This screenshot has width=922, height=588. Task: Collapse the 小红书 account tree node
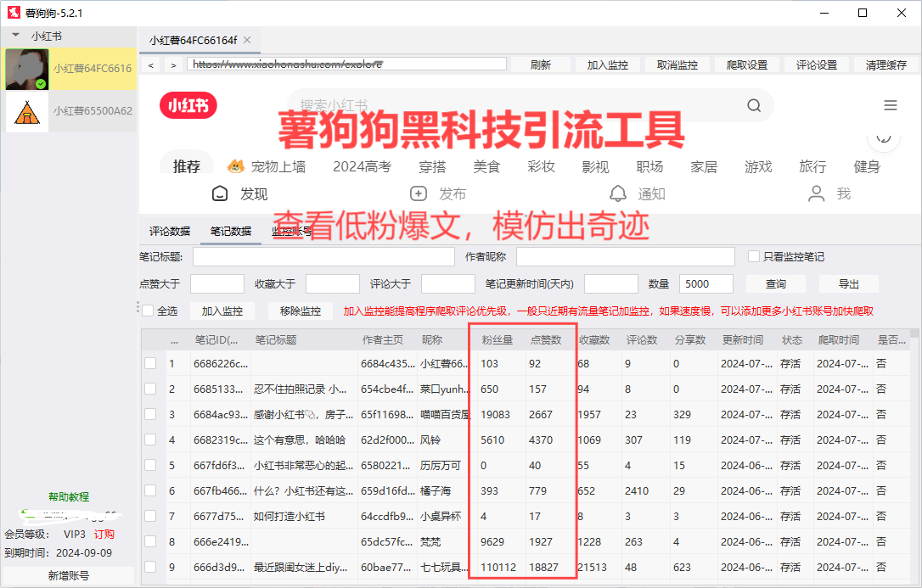15,36
